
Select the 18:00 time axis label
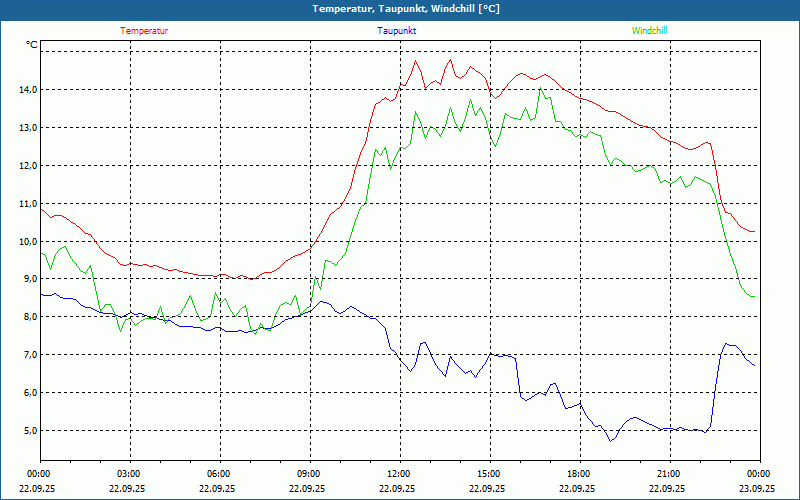579,474
